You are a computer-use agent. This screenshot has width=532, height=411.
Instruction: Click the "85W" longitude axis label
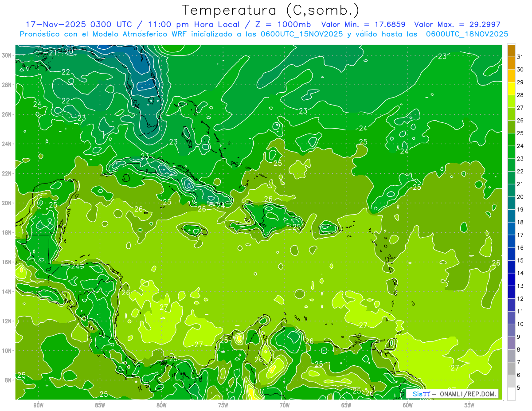[100, 405]
